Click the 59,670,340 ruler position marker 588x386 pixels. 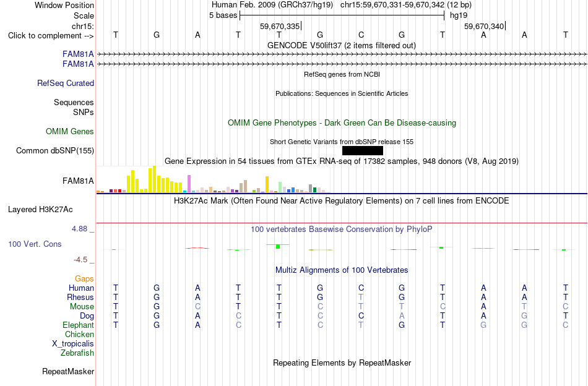click(484, 26)
